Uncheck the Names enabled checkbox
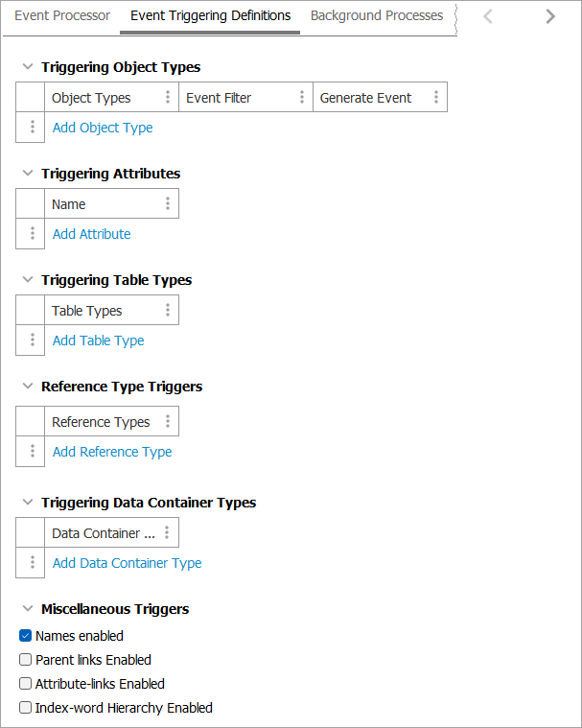 26,636
